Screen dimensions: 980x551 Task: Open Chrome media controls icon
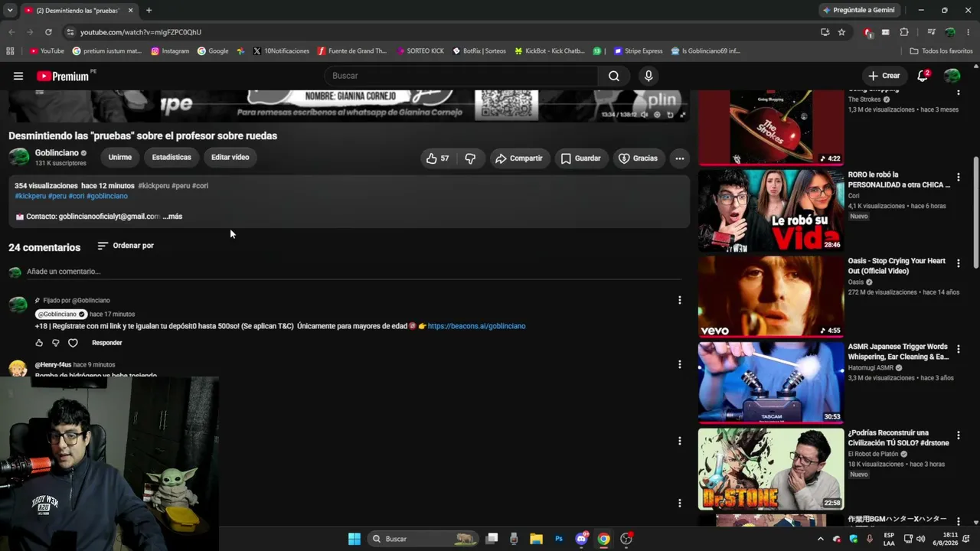(x=931, y=32)
